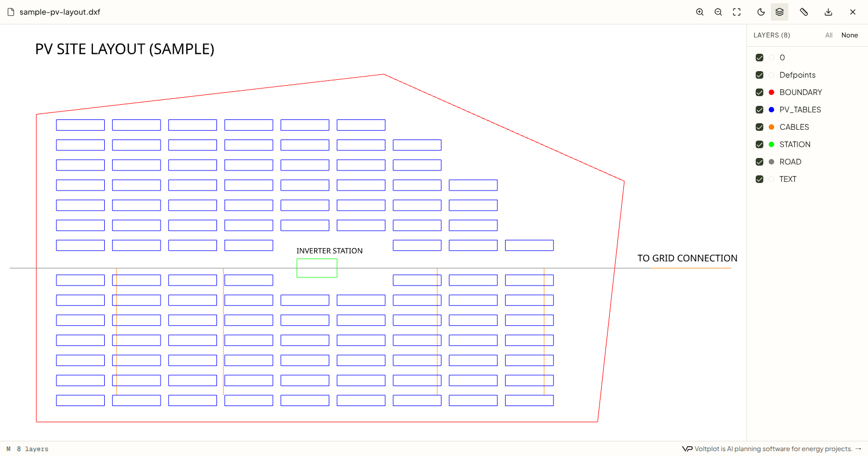Click the PV SITE LAYOUT (SAMPLE) title
The image size is (868, 456).
point(125,49)
